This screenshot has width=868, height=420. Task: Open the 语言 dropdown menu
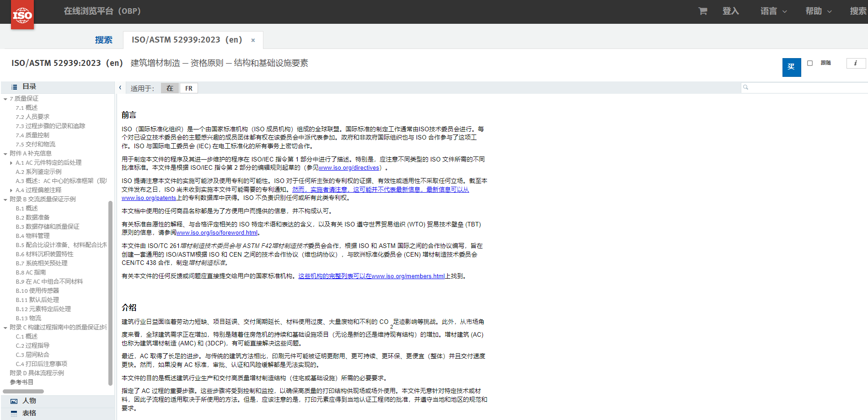773,11
